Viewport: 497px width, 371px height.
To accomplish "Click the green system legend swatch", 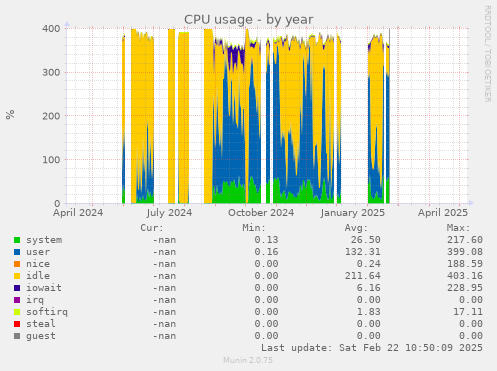I will click(x=17, y=240).
